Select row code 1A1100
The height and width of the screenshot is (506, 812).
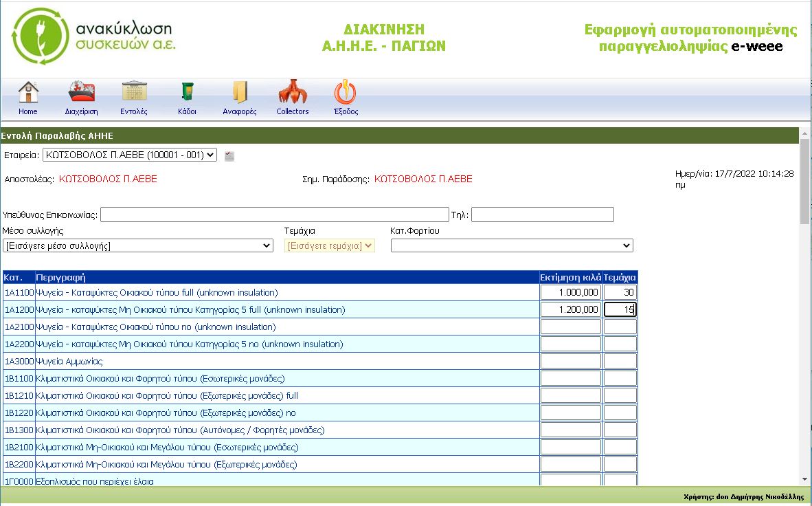(19, 292)
